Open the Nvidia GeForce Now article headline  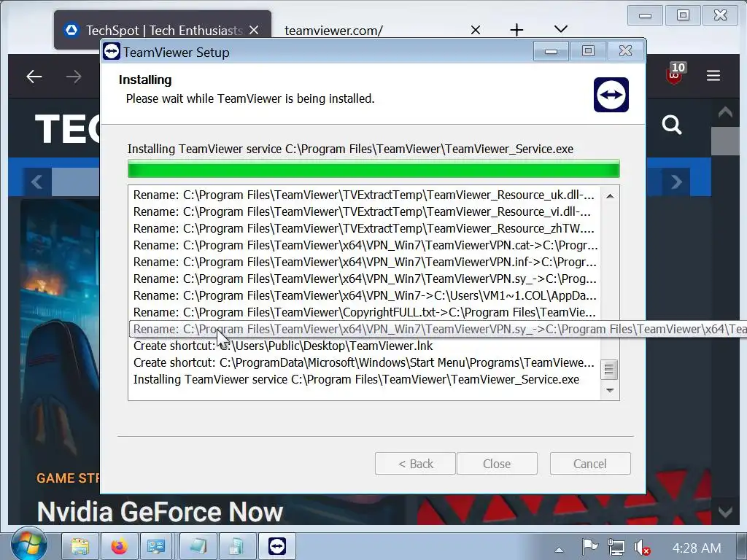coord(160,511)
